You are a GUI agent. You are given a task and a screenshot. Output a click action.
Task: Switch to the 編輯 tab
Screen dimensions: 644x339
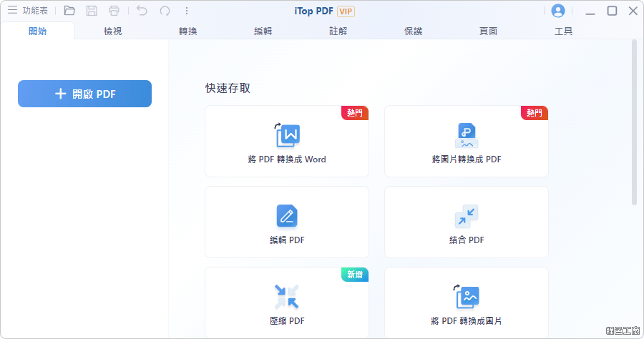[x=263, y=31]
